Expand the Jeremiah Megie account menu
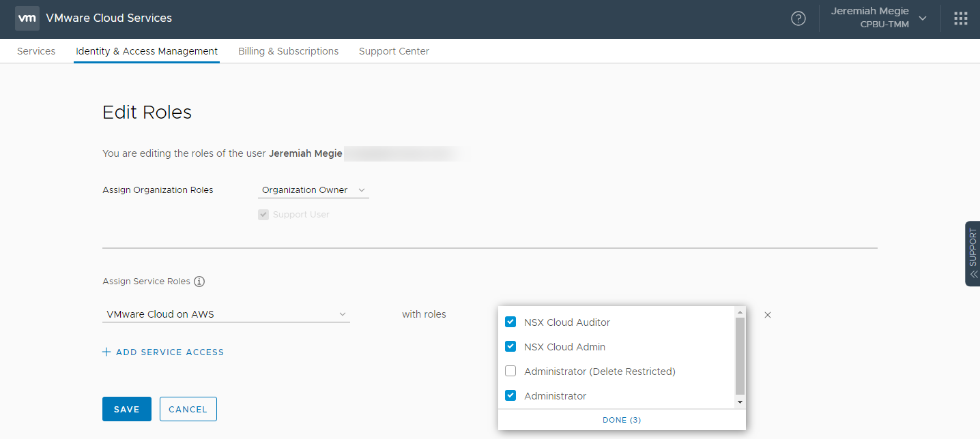The image size is (980, 439). pos(878,18)
